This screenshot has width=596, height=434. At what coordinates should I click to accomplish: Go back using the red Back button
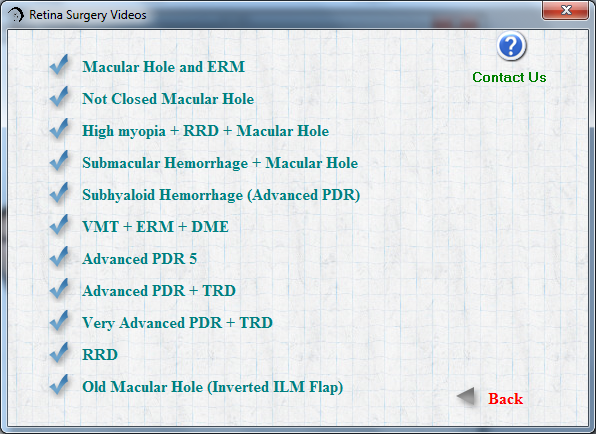coord(506,399)
